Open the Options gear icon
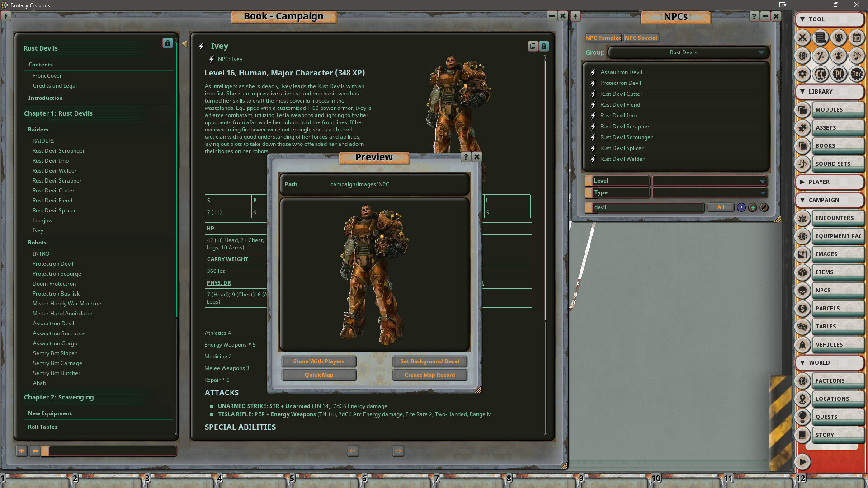This screenshot has height=488, width=868. click(803, 74)
